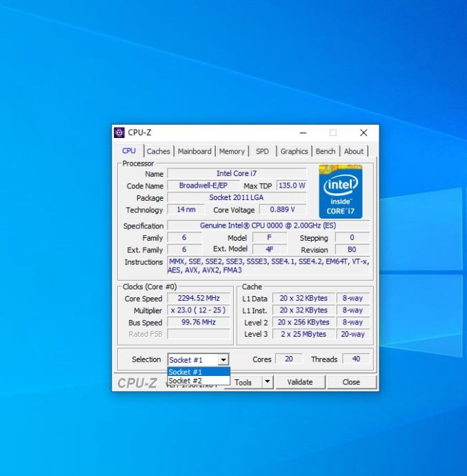
Task: Collapse the Selection combo box arrow
Action: (223, 359)
